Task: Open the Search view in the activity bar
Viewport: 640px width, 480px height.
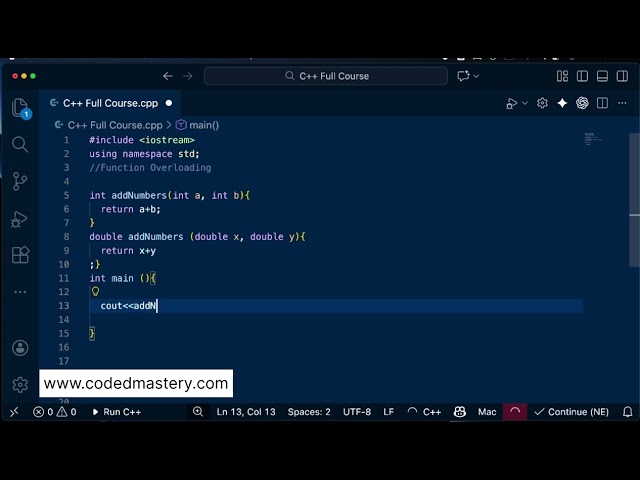Action: pyautogui.click(x=20, y=144)
